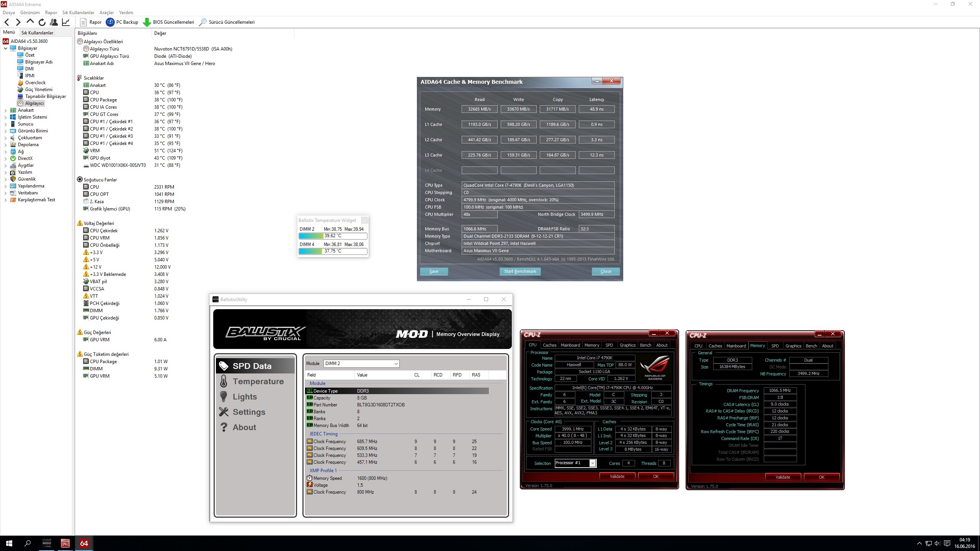This screenshot has width=980, height=551.
Task: Click Close in benchmark window
Action: pos(606,271)
